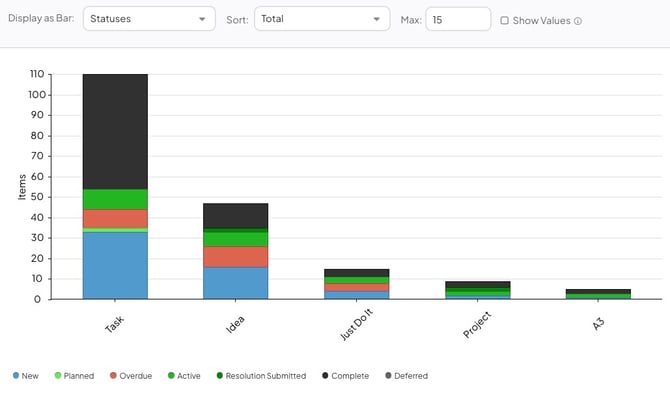Toggle the Deferred legend marker
Image resolution: width=670 pixels, height=393 pixels.
[x=388, y=375]
